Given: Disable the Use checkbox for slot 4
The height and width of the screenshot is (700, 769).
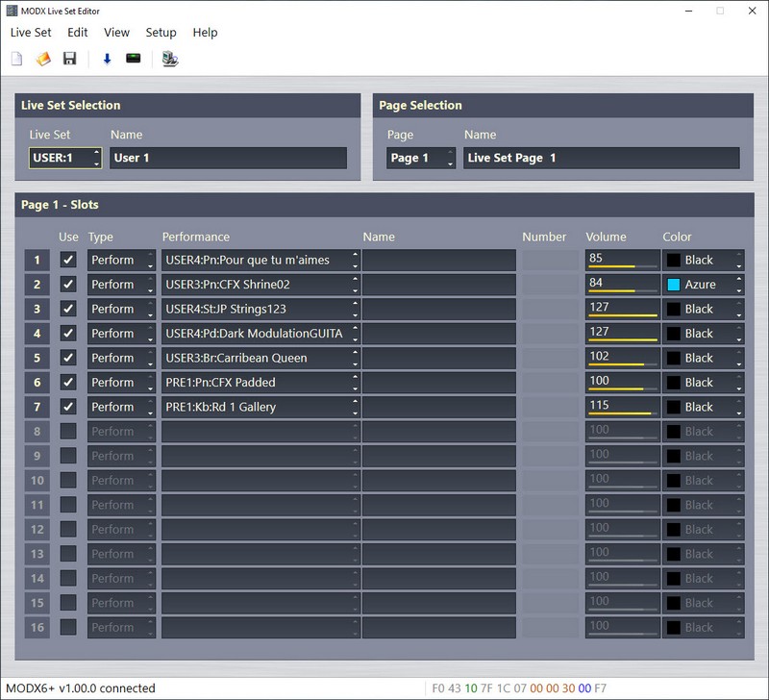Looking at the screenshot, I should (x=68, y=334).
